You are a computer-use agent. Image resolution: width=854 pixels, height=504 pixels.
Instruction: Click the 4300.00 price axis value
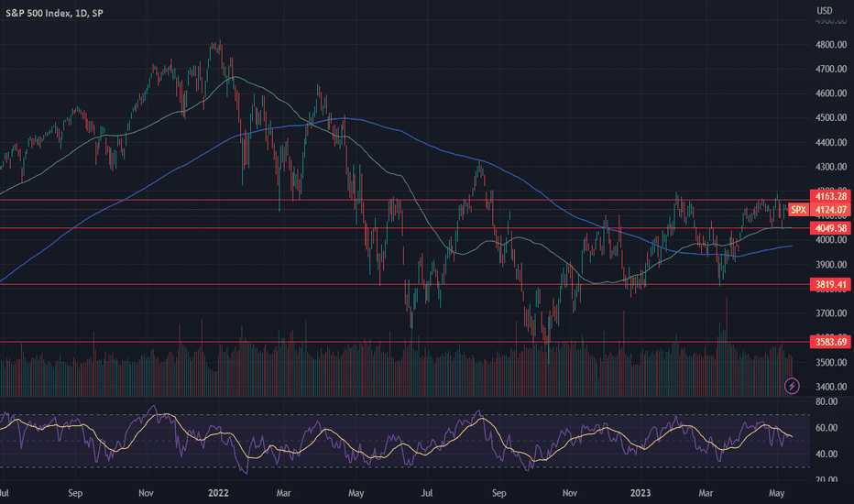831,167
